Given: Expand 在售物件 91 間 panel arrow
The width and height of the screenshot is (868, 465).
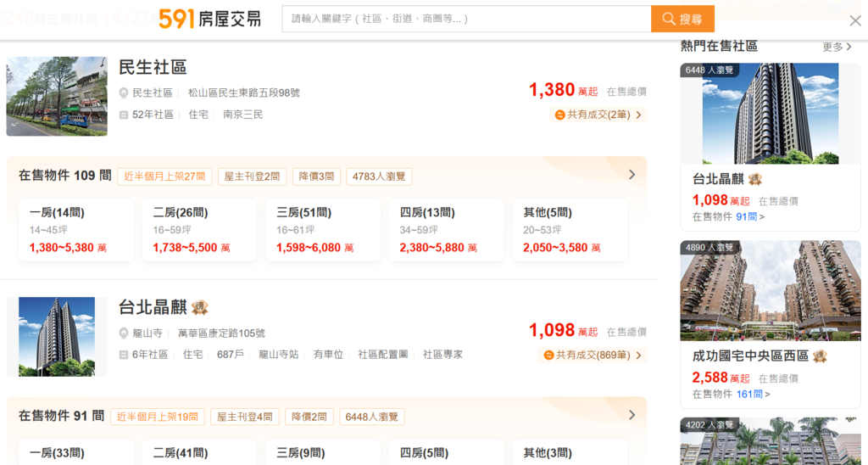Looking at the screenshot, I should (x=632, y=415).
